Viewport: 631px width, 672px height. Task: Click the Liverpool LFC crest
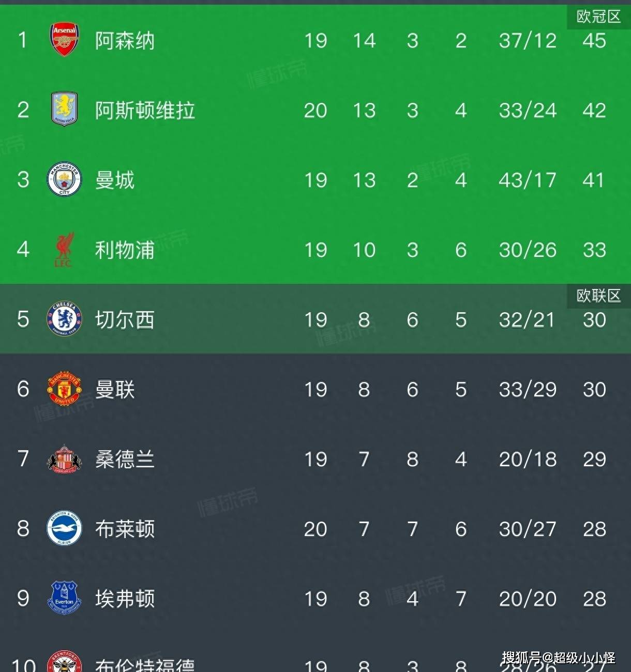(64, 250)
